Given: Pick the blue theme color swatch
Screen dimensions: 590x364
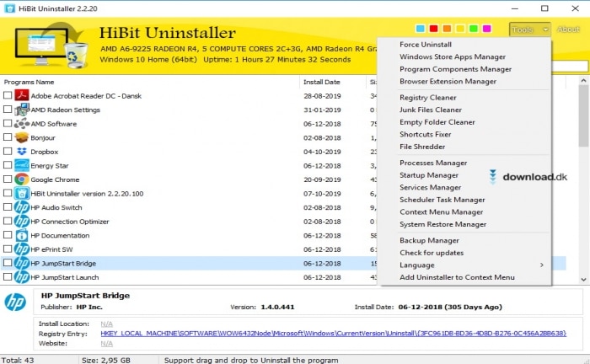Looking at the screenshot, I should (421, 29).
